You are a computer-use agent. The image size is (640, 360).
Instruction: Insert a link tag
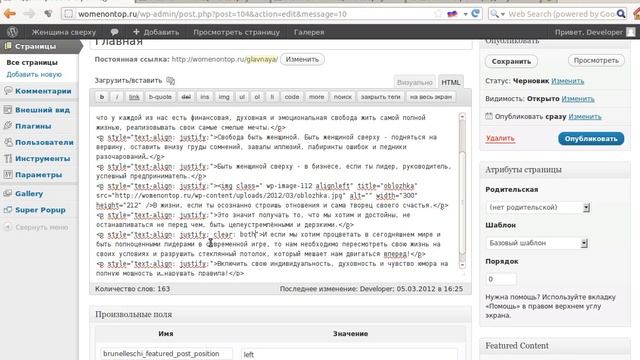(x=134, y=97)
